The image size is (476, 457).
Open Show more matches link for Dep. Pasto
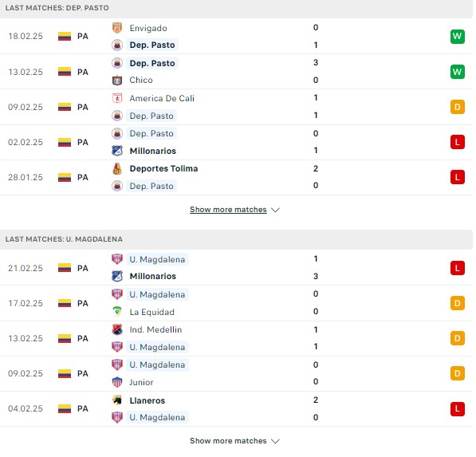228,210
